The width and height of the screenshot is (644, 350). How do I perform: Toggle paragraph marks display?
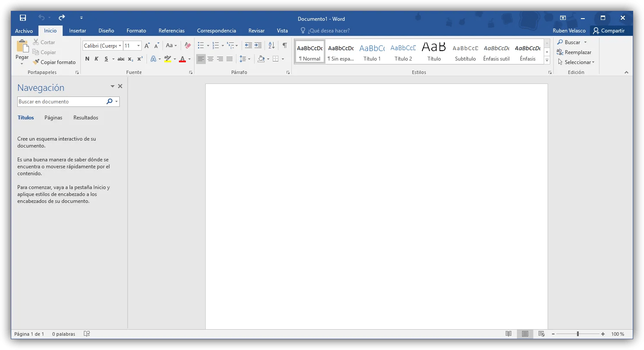click(x=284, y=45)
